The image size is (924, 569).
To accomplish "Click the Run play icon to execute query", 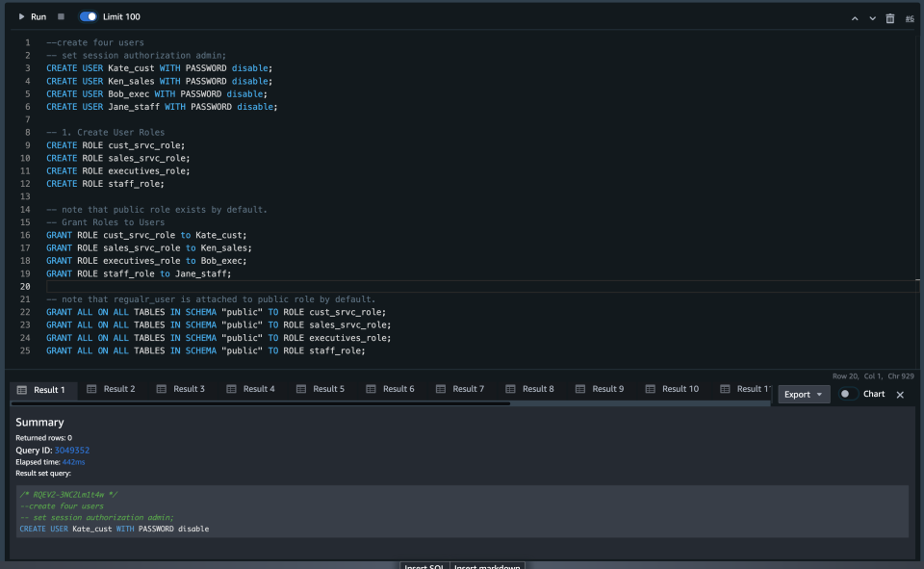I will click(x=22, y=16).
